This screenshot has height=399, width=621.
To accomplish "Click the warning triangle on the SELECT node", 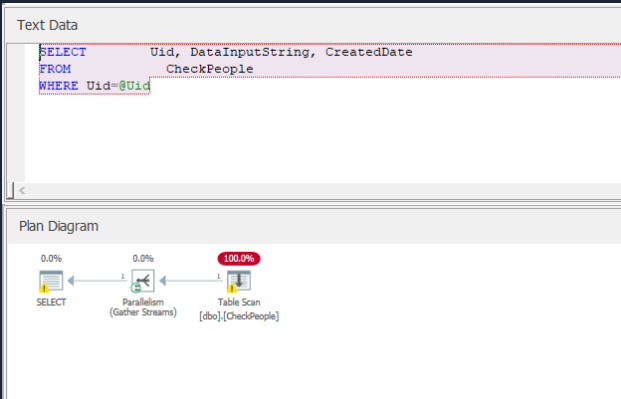I will tap(44, 288).
